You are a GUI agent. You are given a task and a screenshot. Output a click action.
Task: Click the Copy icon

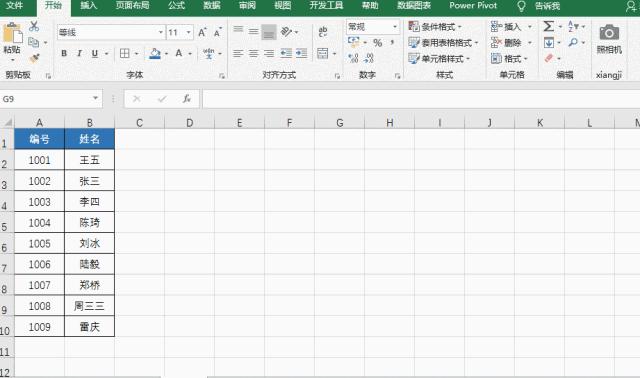(x=34, y=42)
